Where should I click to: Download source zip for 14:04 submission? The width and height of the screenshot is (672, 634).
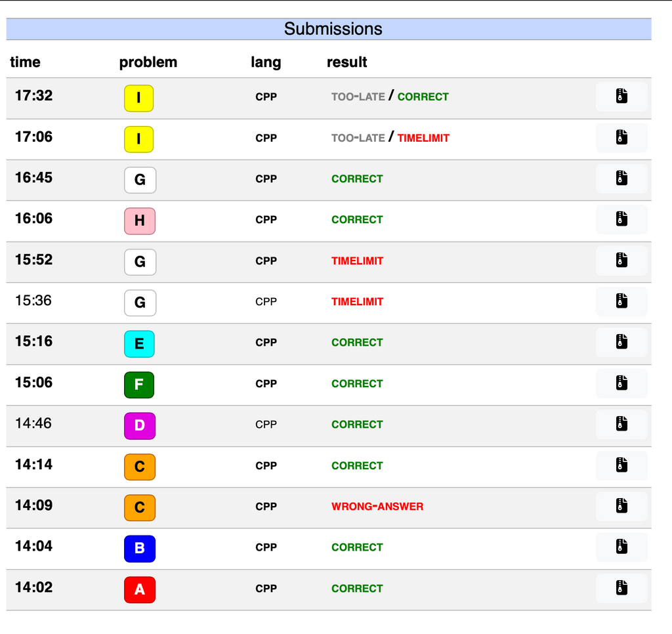click(x=621, y=547)
